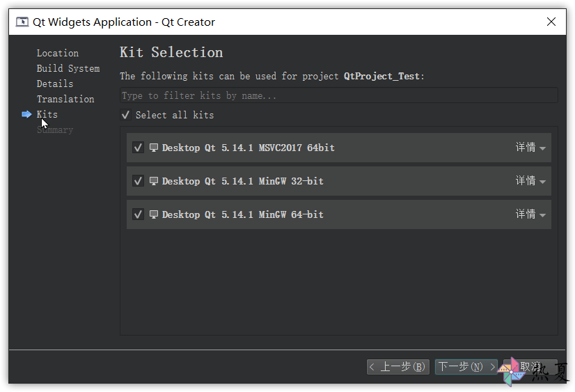The width and height of the screenshot is (575, 392).
Task: Expand 详情 details for MinGW 32-bit kit
Action: pos(530,181)
